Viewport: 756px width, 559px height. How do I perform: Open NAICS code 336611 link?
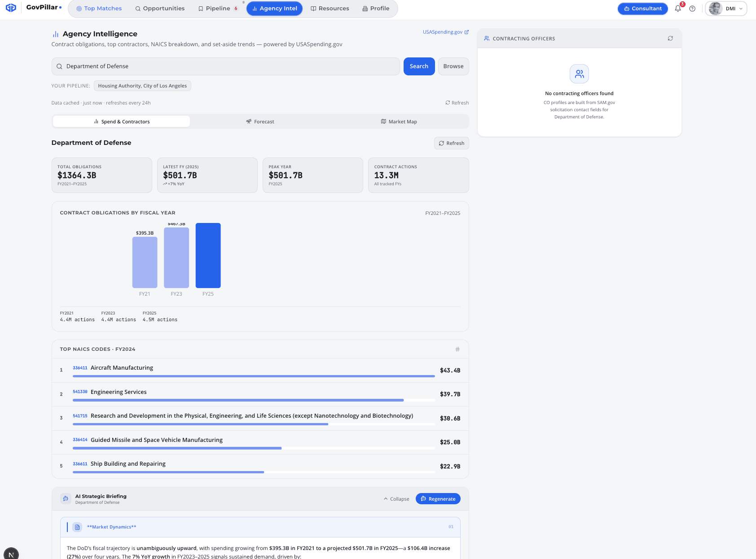click(80, 464)
